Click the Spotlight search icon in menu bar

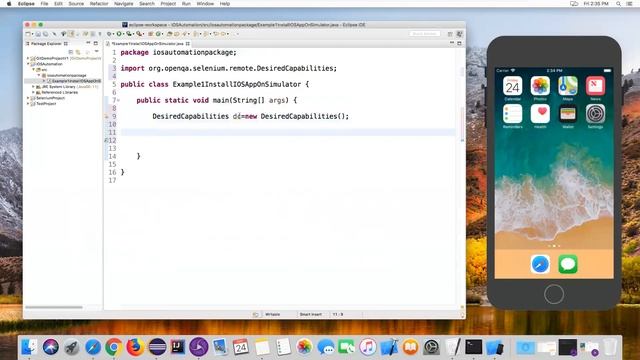618,4
